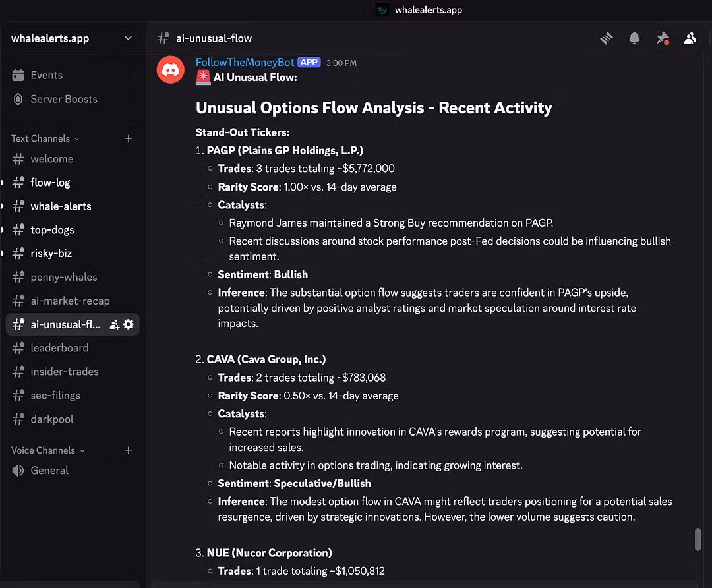The image size is (712, 588).
Task: Open Server Boosts in the sidebar
Action: [x=63, y=99]
